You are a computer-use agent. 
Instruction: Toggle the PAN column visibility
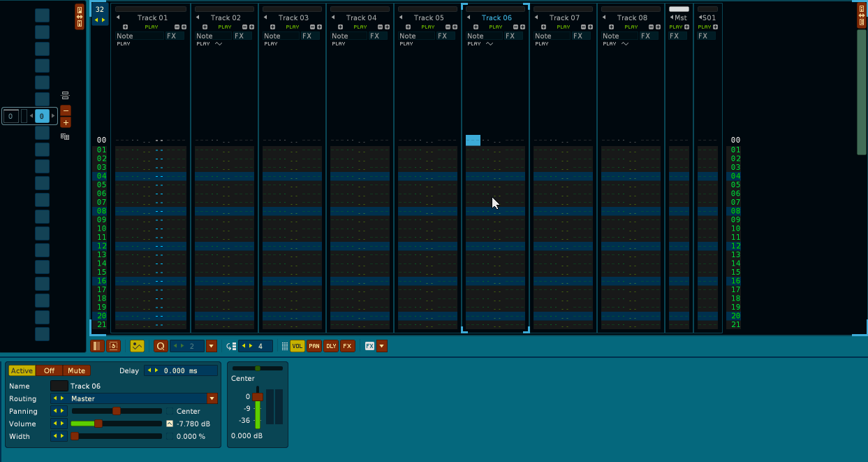click(x=314, y=346)
